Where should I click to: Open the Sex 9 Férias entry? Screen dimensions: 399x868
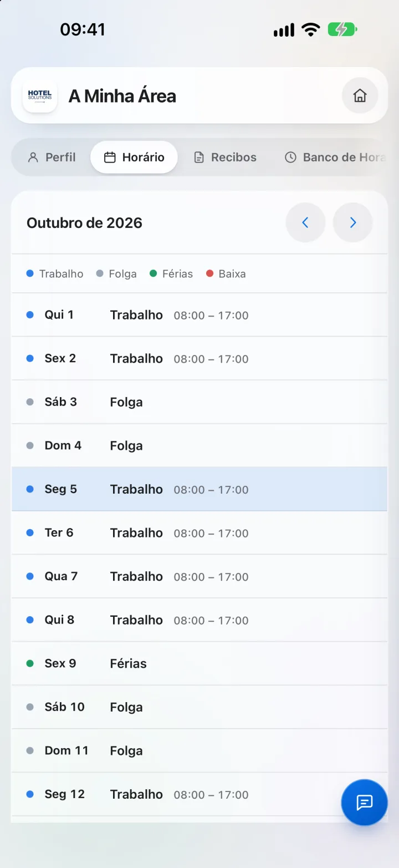point(199,663)
